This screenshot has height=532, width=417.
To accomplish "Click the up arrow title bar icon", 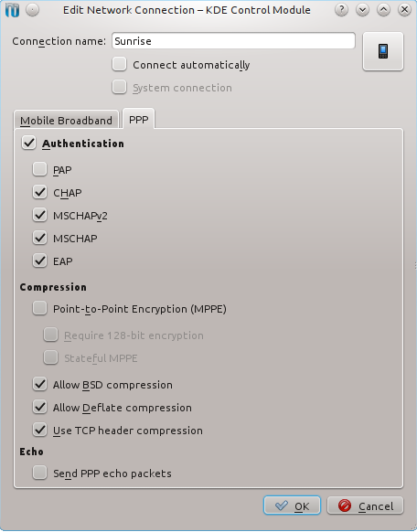I will click(x=383, y=10).
